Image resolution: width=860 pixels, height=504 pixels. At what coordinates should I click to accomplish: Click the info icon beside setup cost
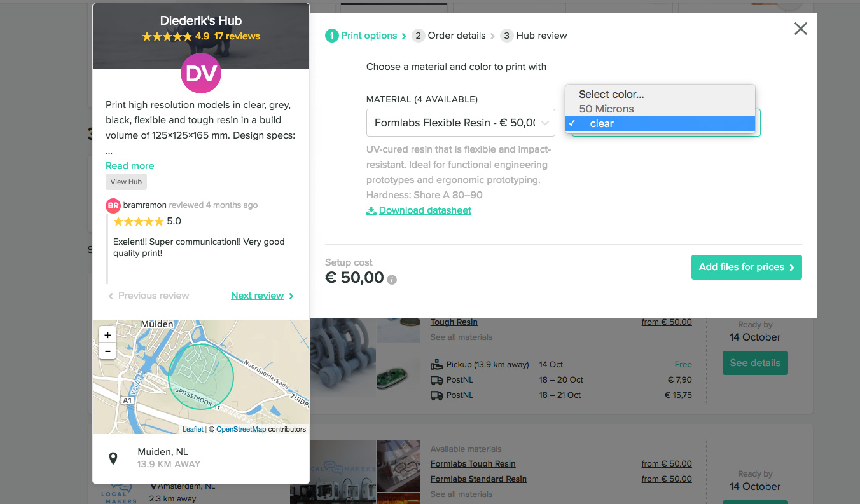click(392, 280)
